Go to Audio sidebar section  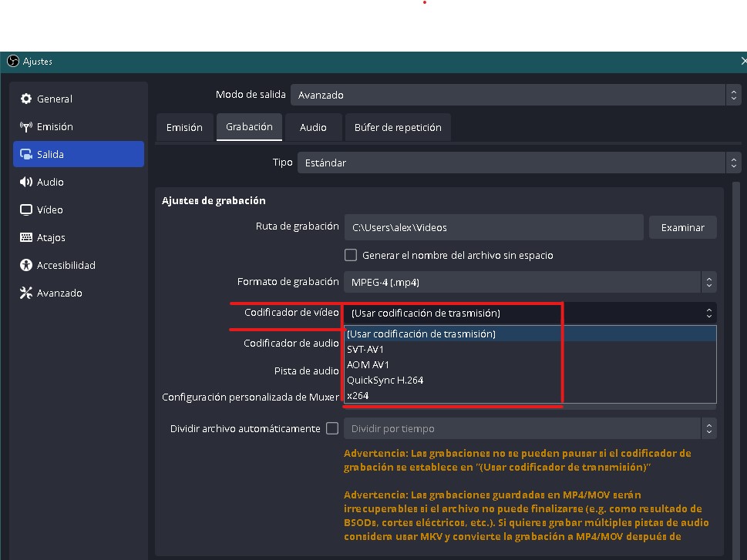click(x=79, y=182)
